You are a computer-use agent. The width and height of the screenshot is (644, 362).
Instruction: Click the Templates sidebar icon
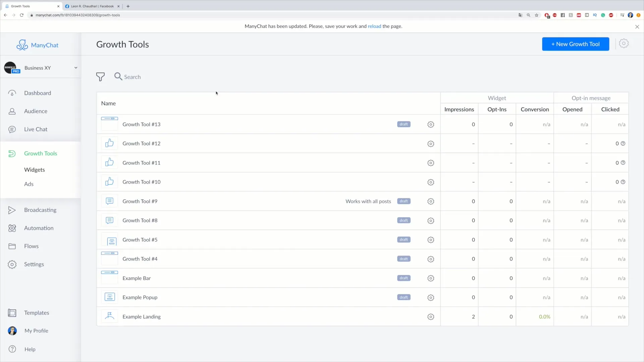point(12,312)
